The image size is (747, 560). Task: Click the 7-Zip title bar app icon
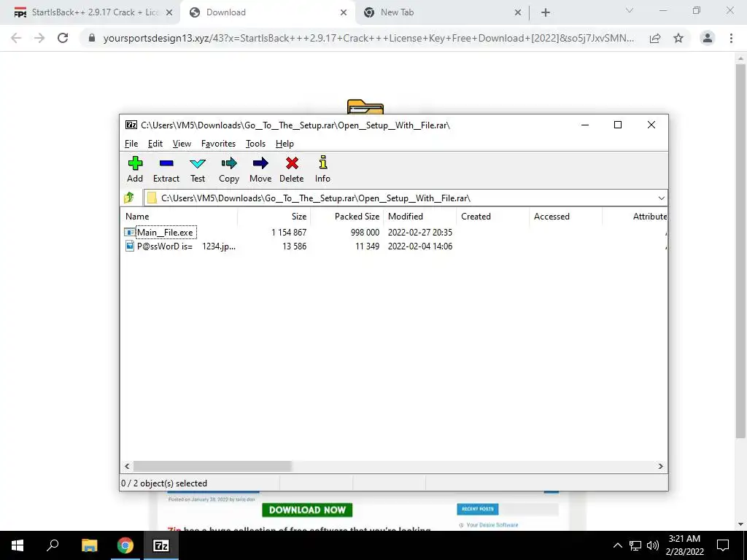[x=131, y=125]
